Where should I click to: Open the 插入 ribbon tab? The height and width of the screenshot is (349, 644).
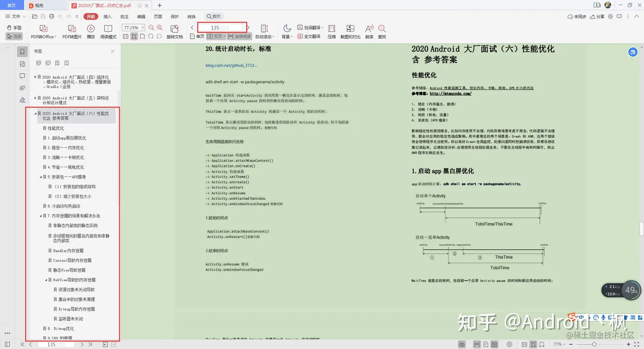point(107,17)
